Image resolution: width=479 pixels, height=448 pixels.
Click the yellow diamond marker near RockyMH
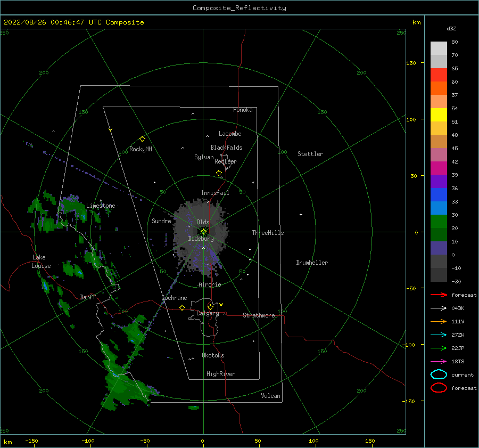(x=142, y=139)
